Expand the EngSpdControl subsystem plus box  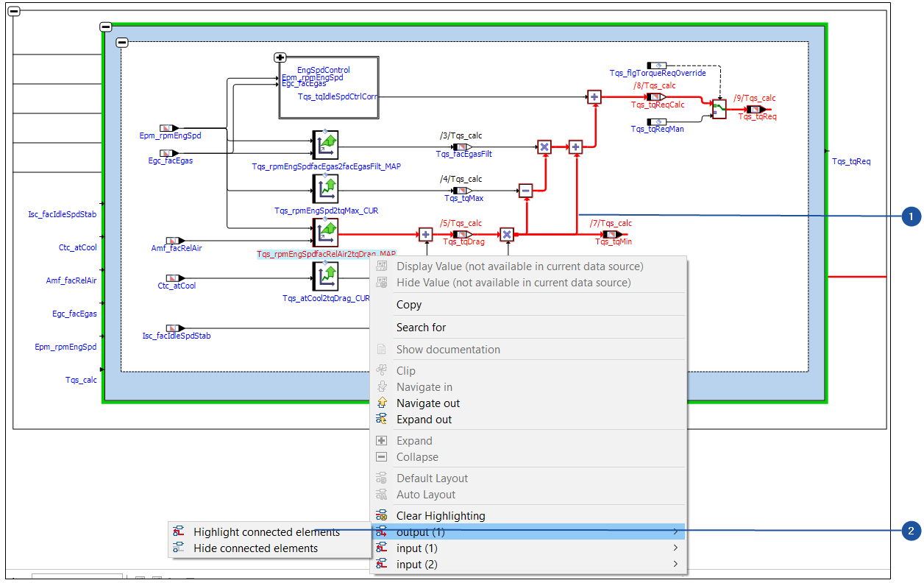(x=280, y=57)
